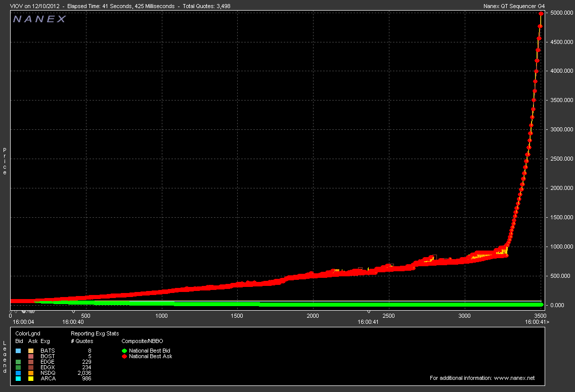Open the www.nanex.net link
This screenshot has height=392, width=575.
[x=514, y=378]
